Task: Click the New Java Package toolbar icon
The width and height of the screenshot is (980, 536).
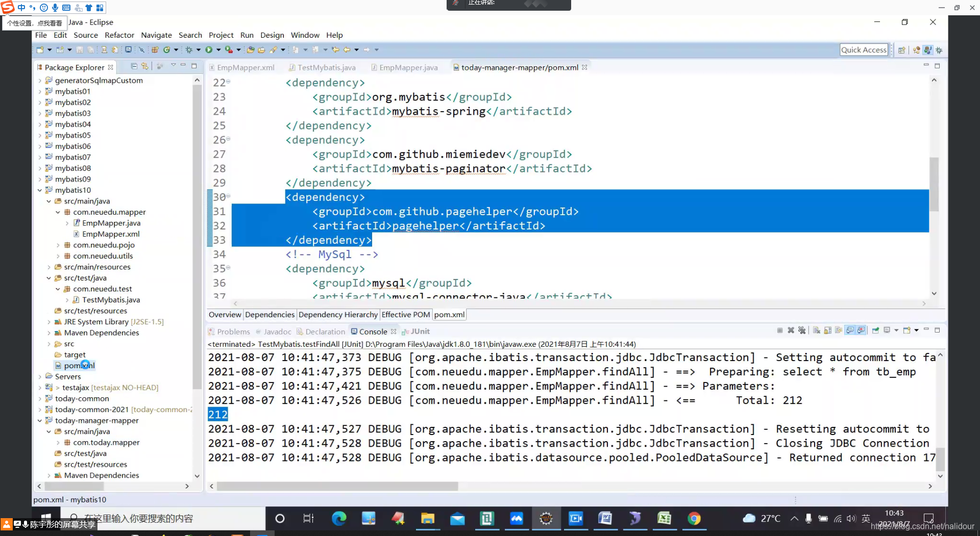Action: tap(155, 49)
